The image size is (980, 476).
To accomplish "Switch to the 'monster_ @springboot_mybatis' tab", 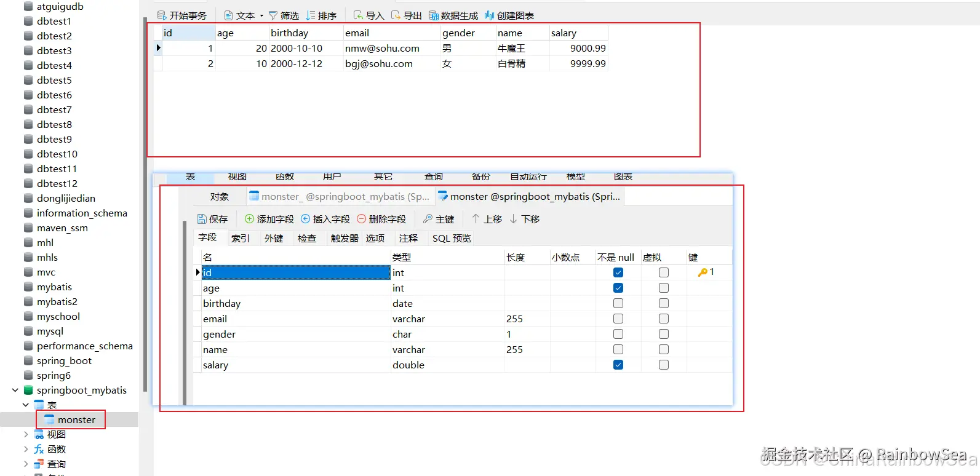I will pos(340,196).
